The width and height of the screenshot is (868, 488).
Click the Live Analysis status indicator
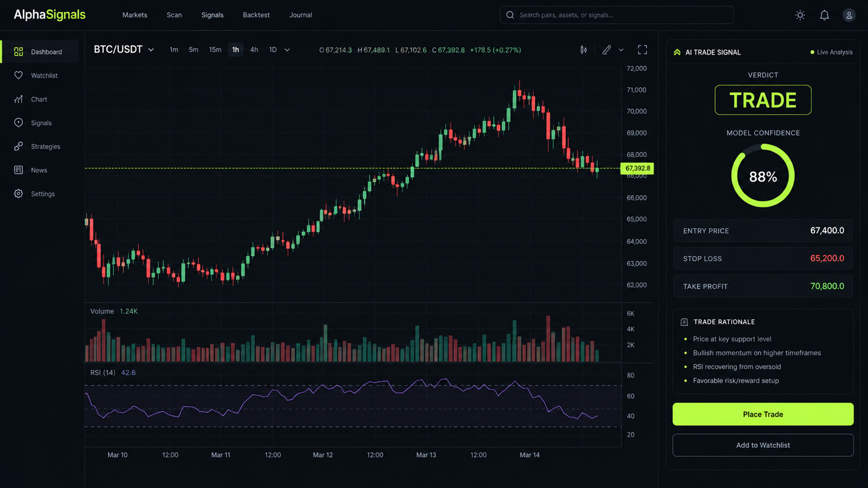(x=831, y=52)
